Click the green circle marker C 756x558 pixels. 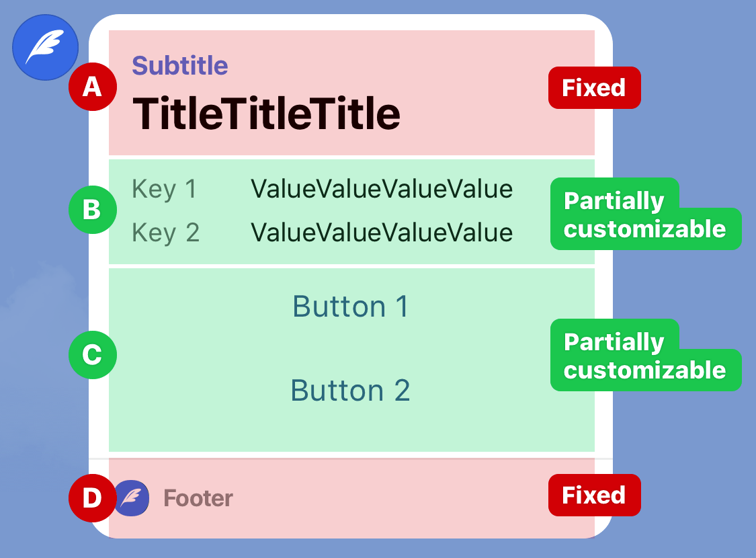[x=93, y=355]
